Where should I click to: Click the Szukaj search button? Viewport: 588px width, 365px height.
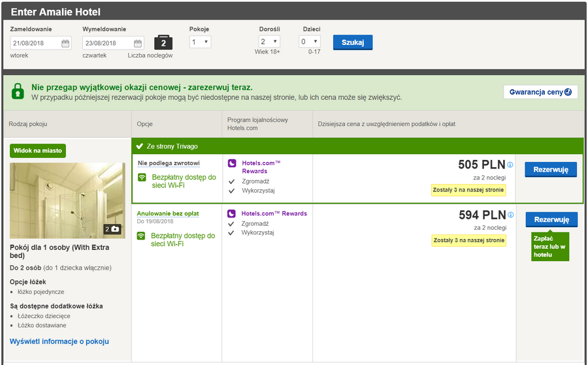coord(353,42)
